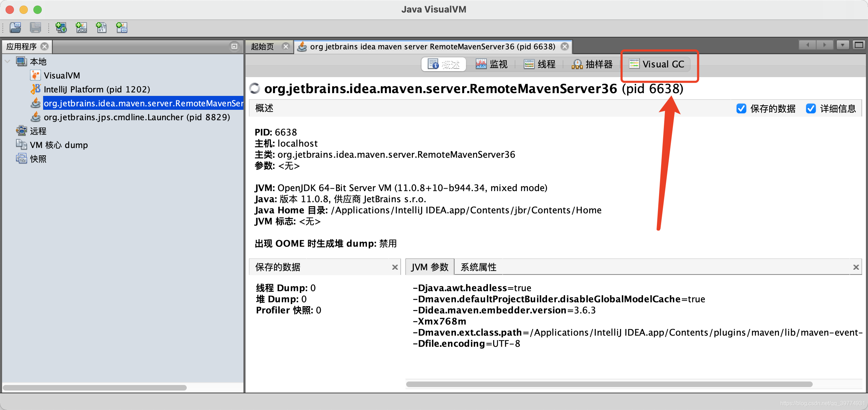Close the 起始页 tab
Image resolution: width=868 pixels, height=410 pixels.
tap(286, 46)
